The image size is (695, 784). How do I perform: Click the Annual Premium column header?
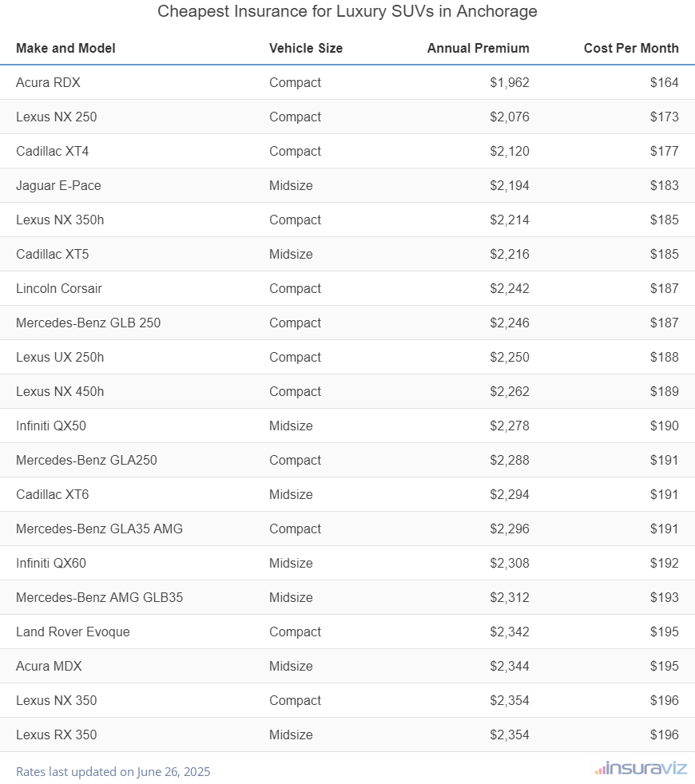[x=478, y=48]
